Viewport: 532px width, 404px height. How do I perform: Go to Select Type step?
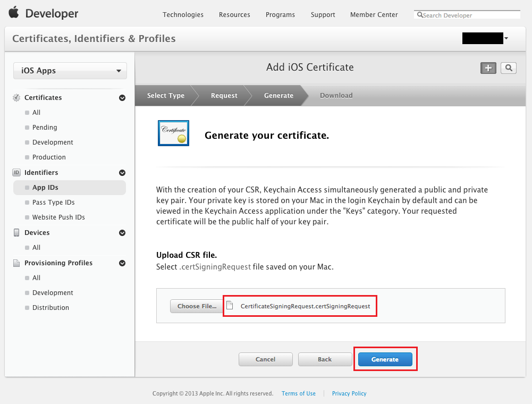pos(166,95)
